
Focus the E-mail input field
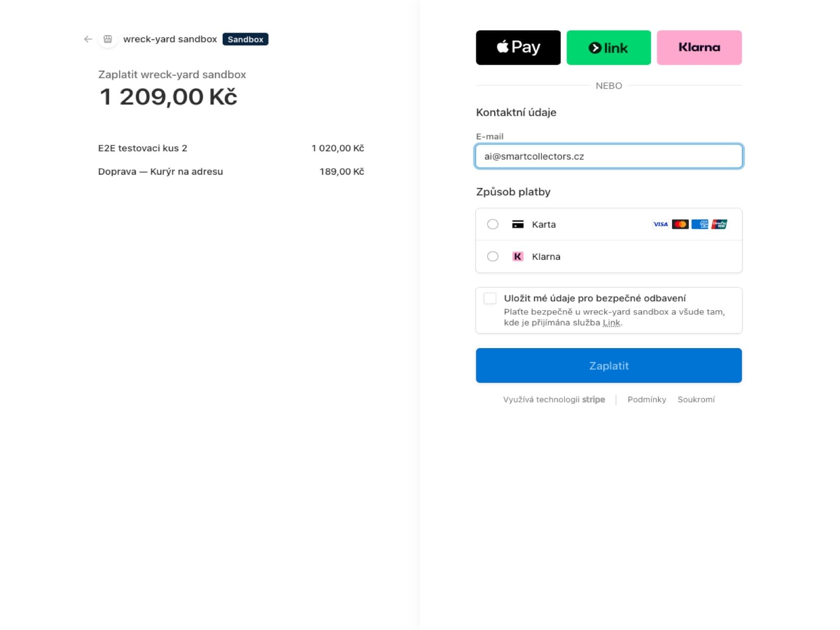coord(608,156)
